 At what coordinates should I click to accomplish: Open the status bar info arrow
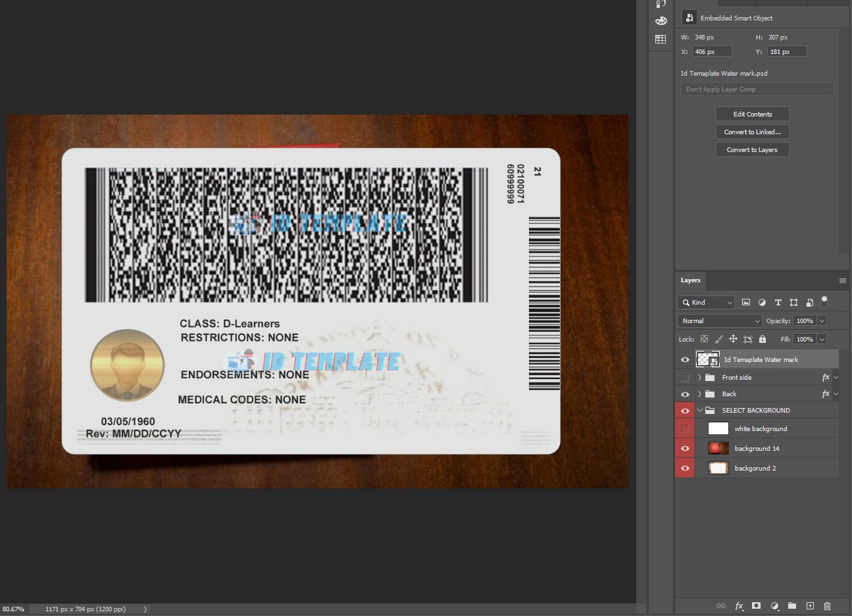[x=145, y=609]
